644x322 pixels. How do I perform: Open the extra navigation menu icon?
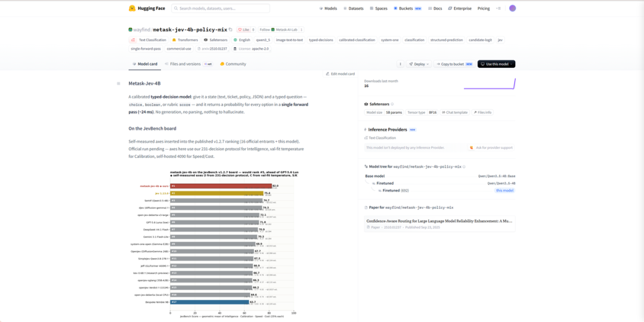tap(499, 8)
